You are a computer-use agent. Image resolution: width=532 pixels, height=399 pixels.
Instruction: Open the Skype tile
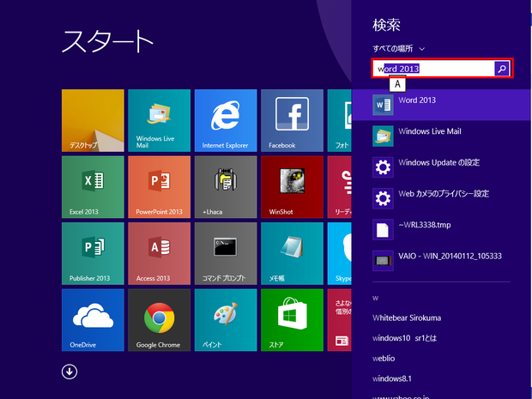click(340, 253)
